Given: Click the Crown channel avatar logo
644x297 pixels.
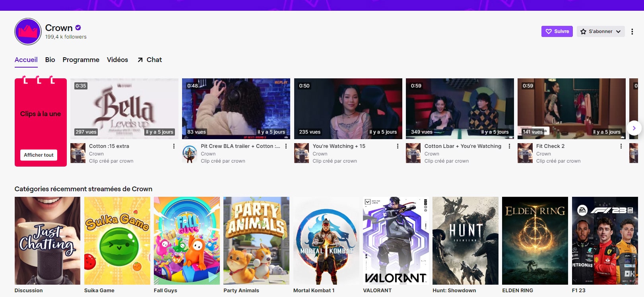Looking at the screenshot, I should tap(28, 31).
